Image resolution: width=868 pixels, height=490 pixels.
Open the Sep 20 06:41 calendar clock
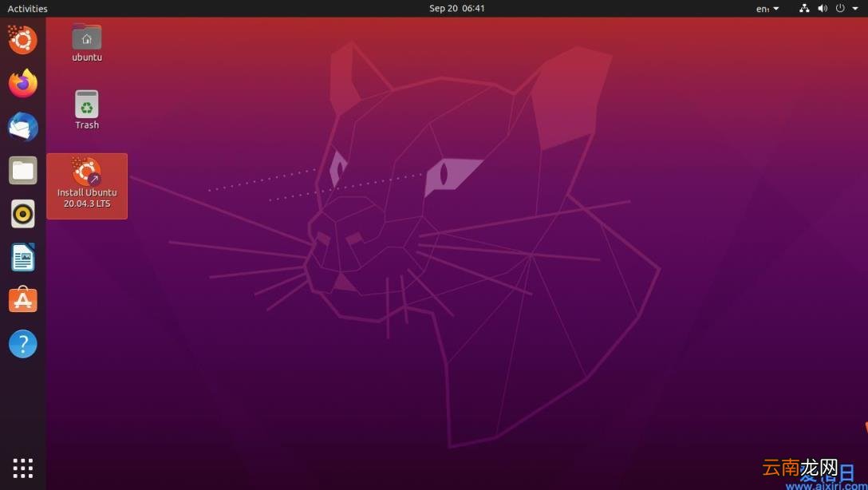(x=456, y=8)
